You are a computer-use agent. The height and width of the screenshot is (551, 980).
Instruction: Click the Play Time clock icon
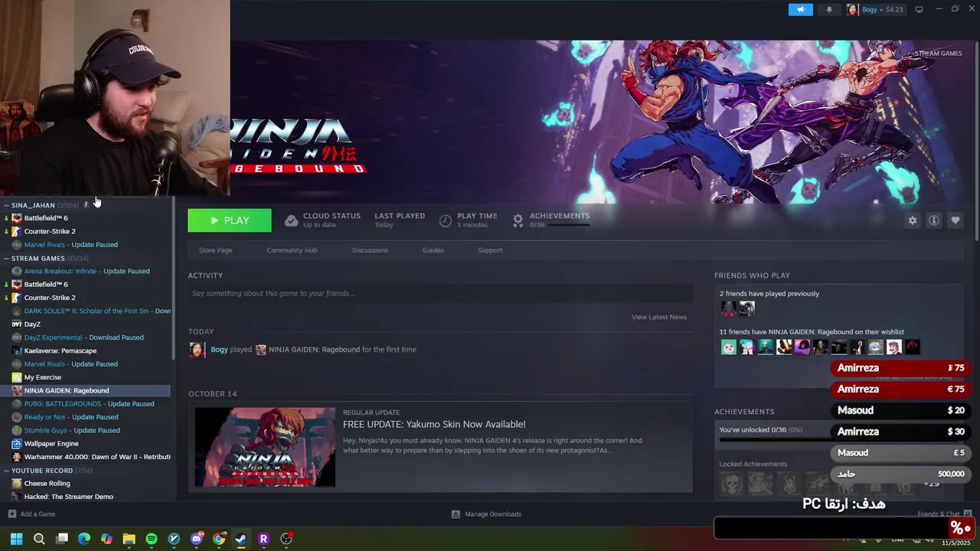(446, 220)
